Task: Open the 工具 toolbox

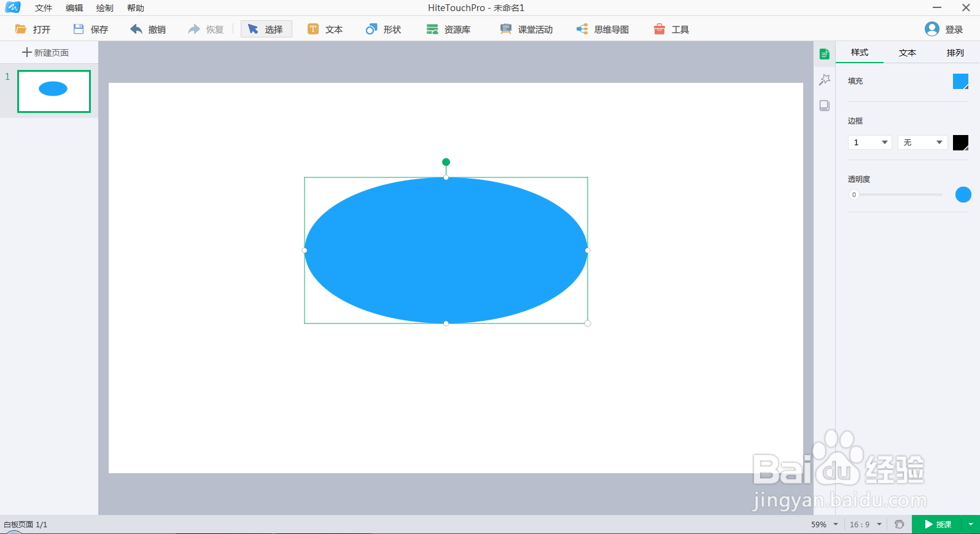Action: pos(671,29)
